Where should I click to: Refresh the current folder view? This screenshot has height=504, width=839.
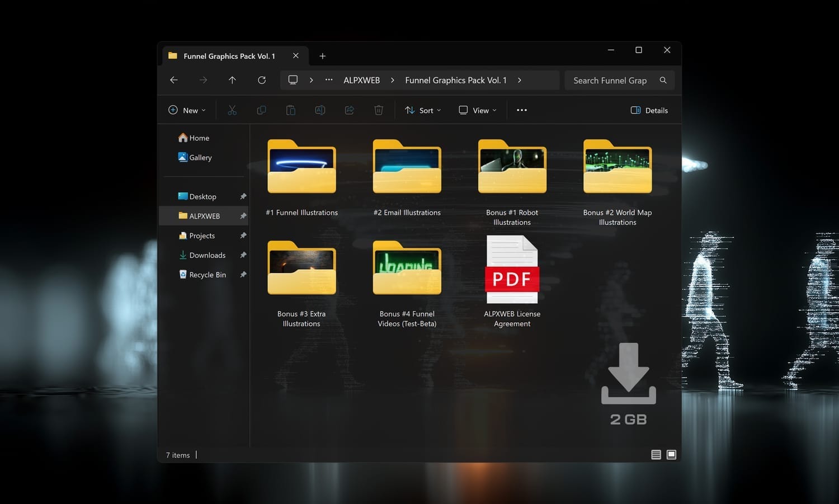(x=261, y=80)
